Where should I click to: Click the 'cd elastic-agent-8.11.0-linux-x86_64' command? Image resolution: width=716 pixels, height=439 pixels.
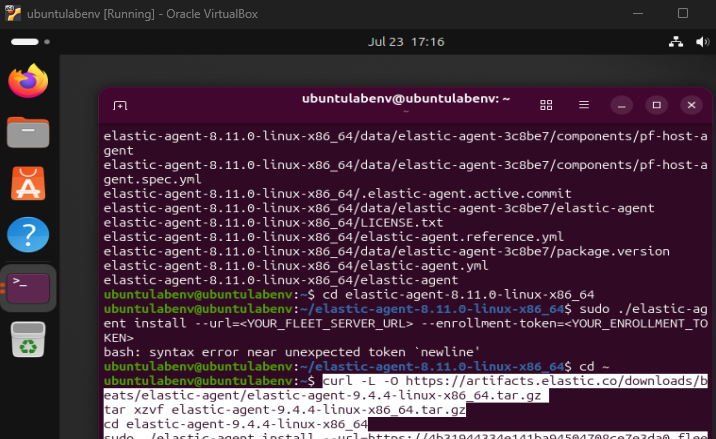point(458,295)
